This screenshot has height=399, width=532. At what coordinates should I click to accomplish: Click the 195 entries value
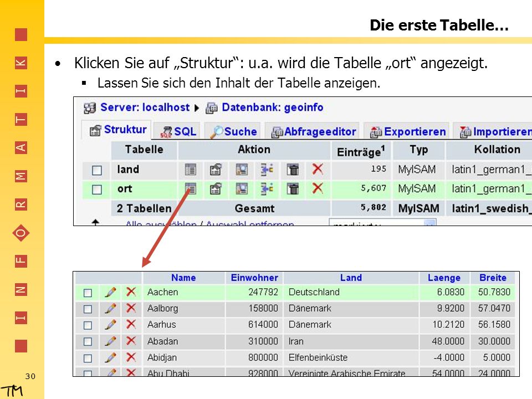(378, 169)
